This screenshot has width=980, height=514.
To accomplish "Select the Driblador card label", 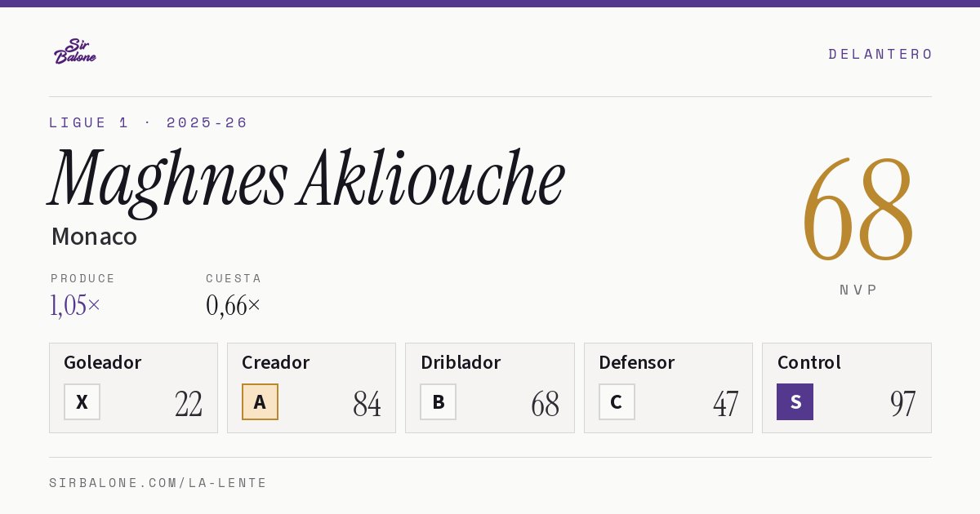I will point(460,362).
